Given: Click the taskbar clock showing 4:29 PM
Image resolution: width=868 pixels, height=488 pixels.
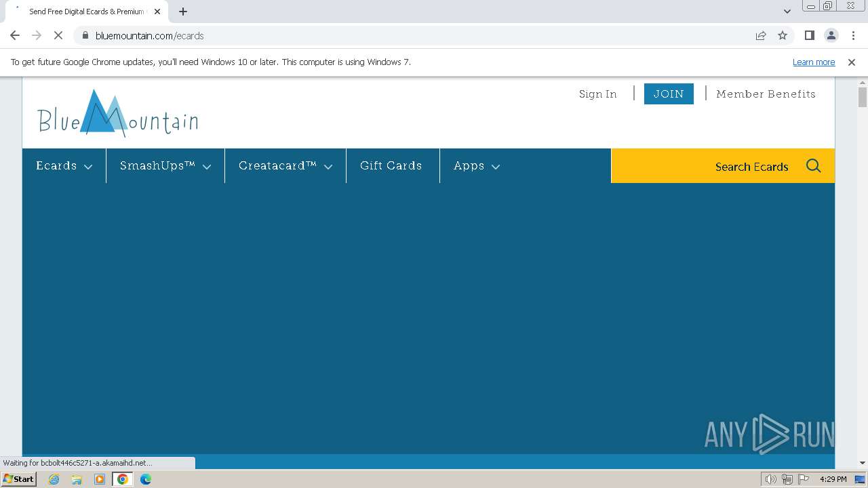Looking at the screenshot, I should click(833, 479).
